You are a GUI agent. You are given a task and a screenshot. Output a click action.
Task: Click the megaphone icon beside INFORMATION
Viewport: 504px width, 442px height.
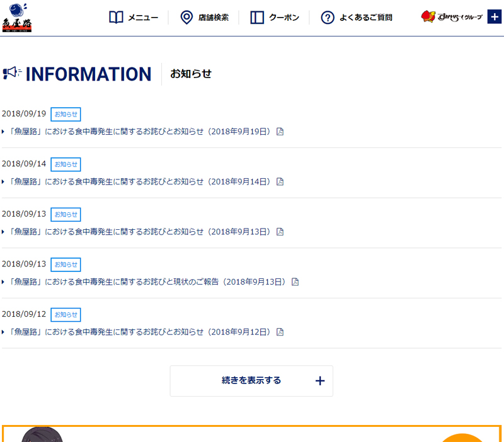(12, 73)
